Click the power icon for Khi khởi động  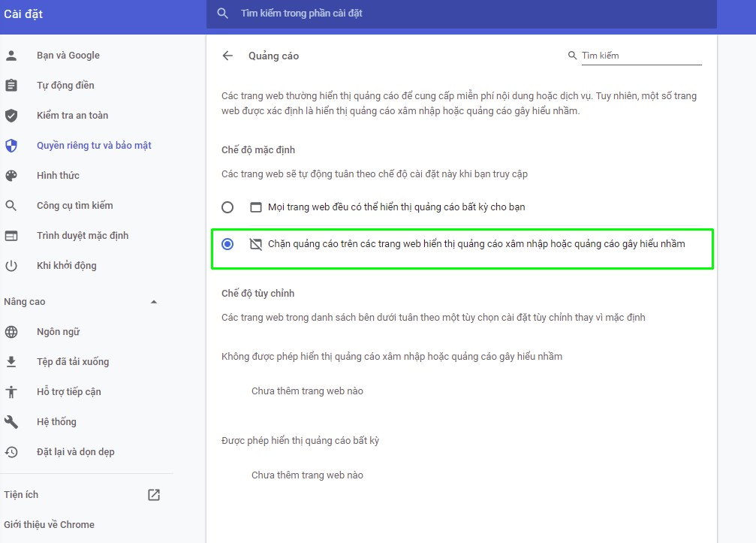click(11, 266)
